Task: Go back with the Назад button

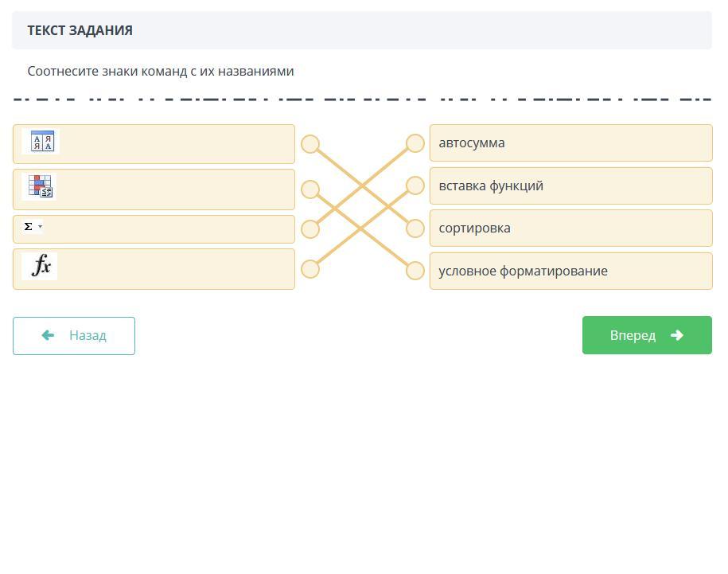Action: tap(74, 335)
